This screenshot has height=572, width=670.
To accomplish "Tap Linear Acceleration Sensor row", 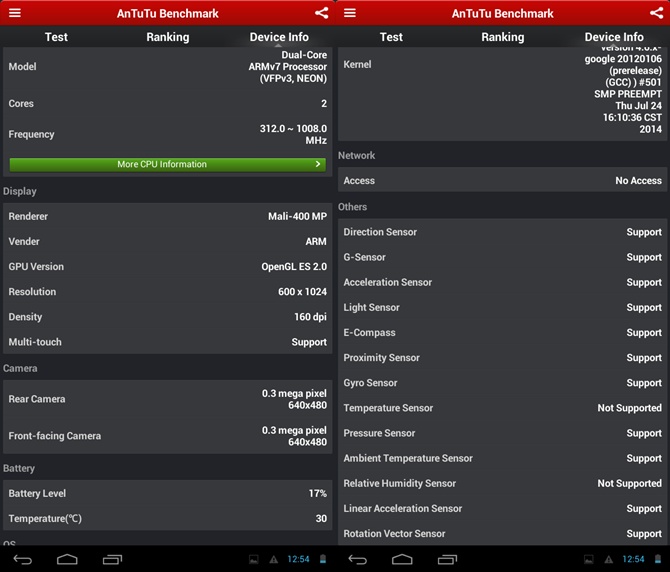I will (x=502, y=508).
